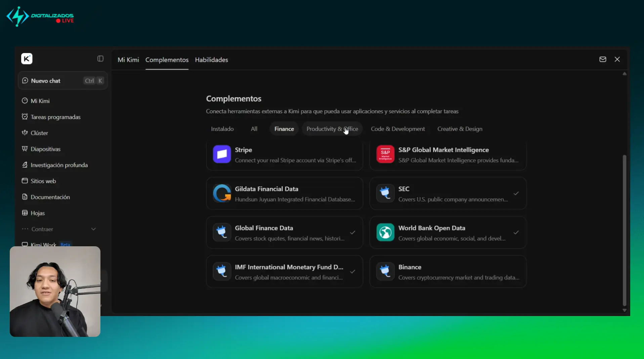Open the Gildata Financial Data card
644x359 pixels.
click(x=285, y=193)
